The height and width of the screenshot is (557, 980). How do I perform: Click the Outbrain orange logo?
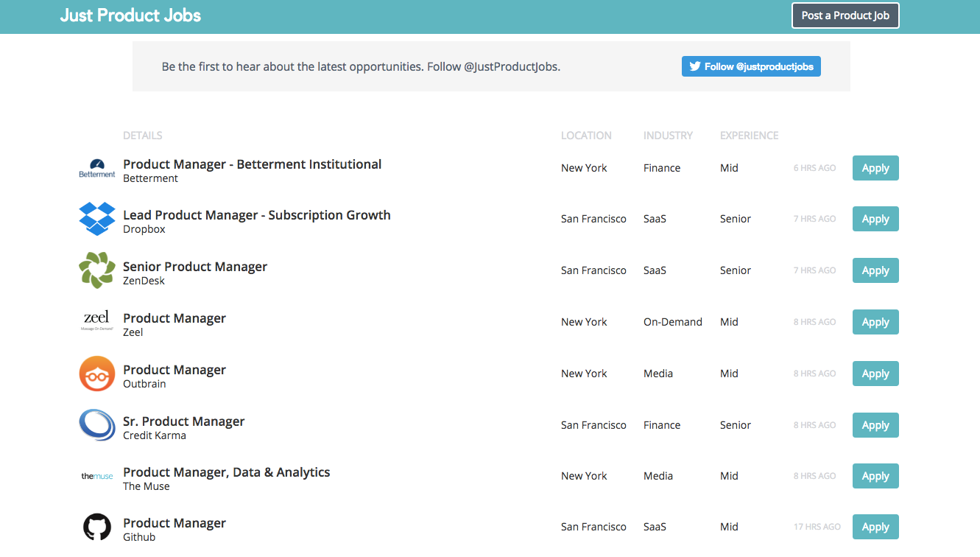(x=97, y=374)
